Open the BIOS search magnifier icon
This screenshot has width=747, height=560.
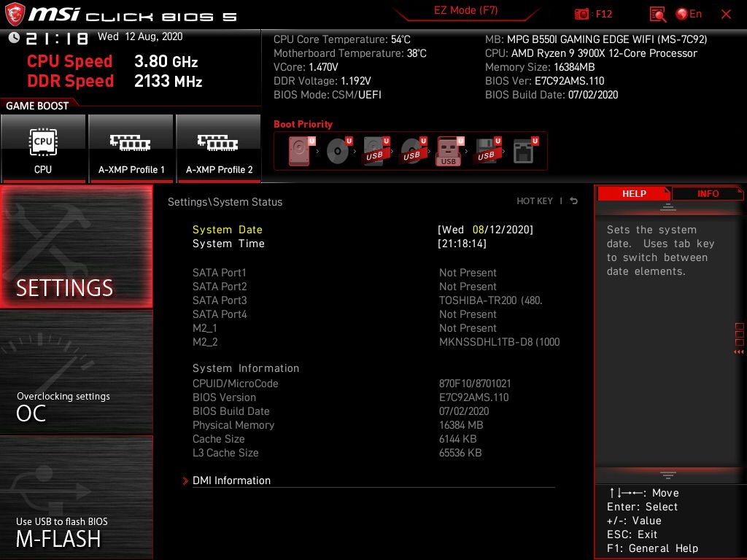(x=658, y=15)
